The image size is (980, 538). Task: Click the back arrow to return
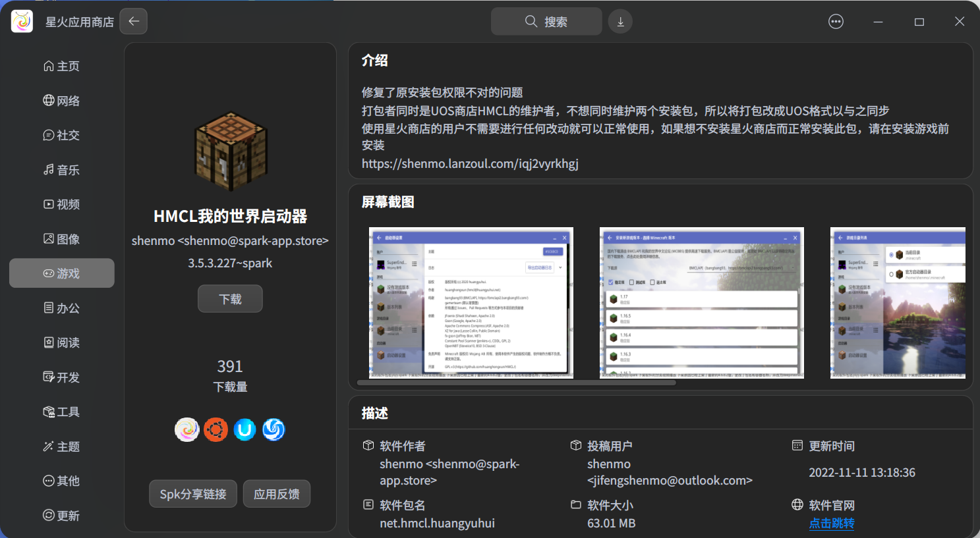(x=133, y=21)
